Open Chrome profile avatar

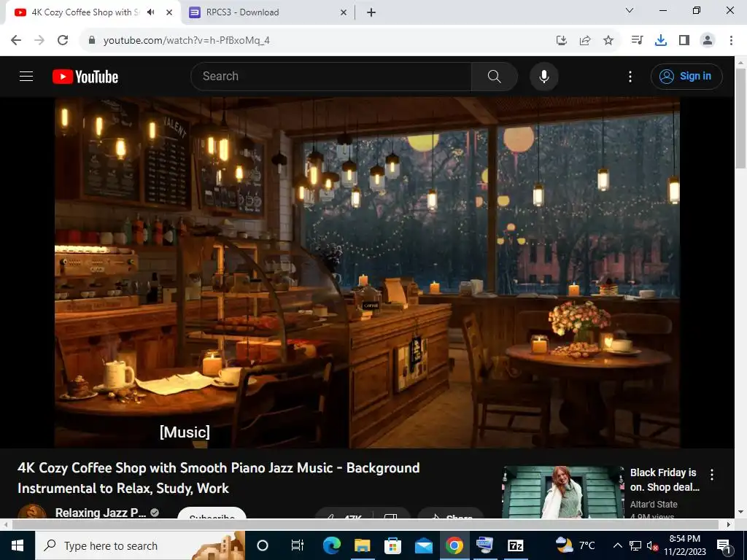(x=708, y=40)
